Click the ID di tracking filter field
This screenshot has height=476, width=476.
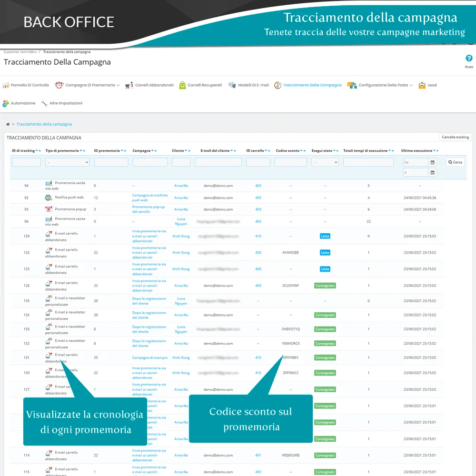26,162
